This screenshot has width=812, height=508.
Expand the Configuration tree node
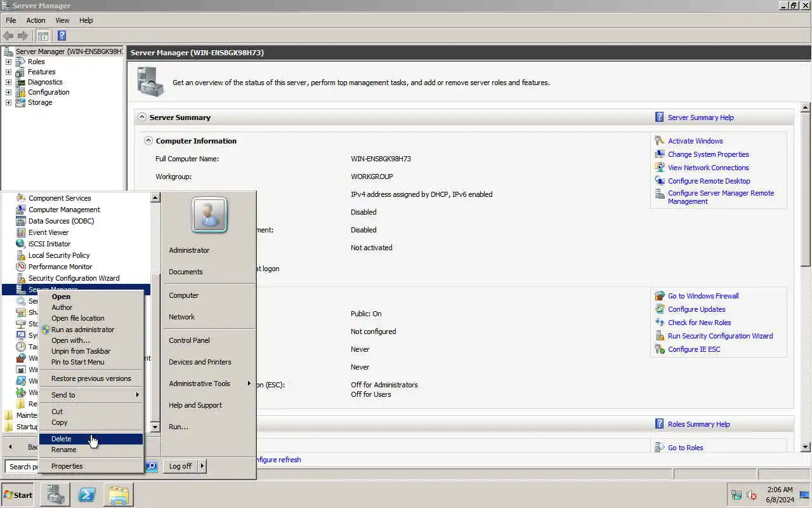pos(8,92)
